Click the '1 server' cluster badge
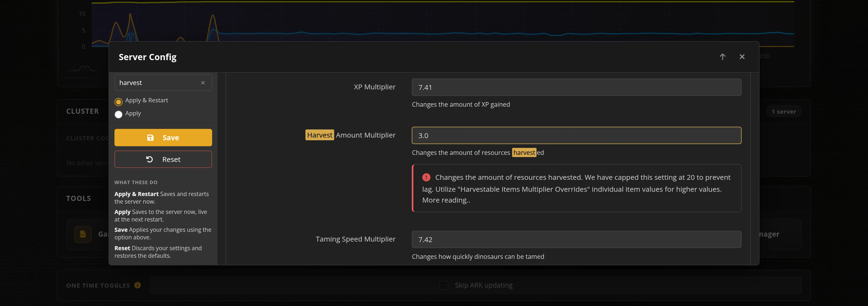868x306 pixels. pos(784,112)
